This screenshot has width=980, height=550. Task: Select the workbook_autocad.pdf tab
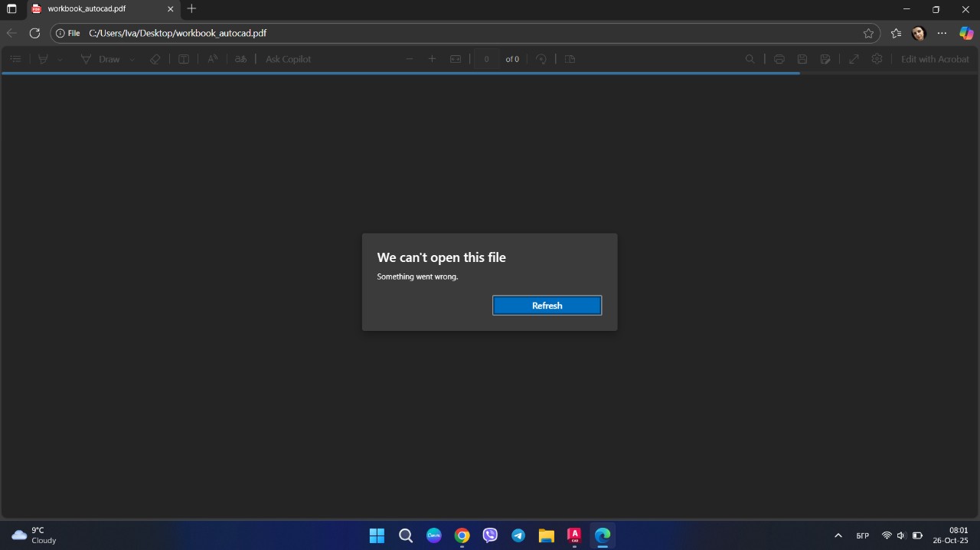pos(92,9)
